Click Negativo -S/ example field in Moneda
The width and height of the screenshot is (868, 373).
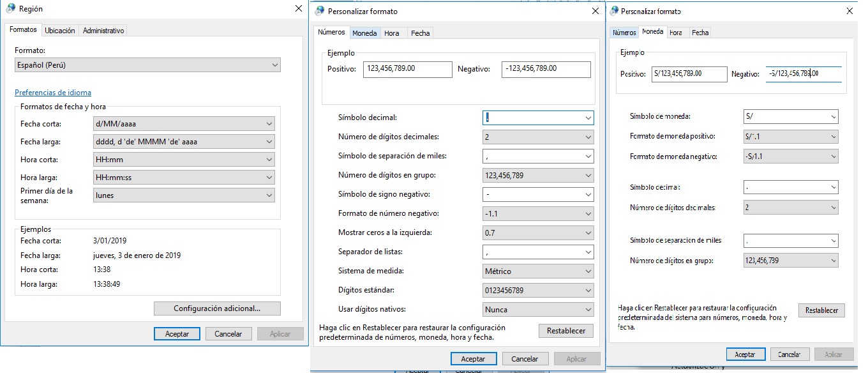804,74
